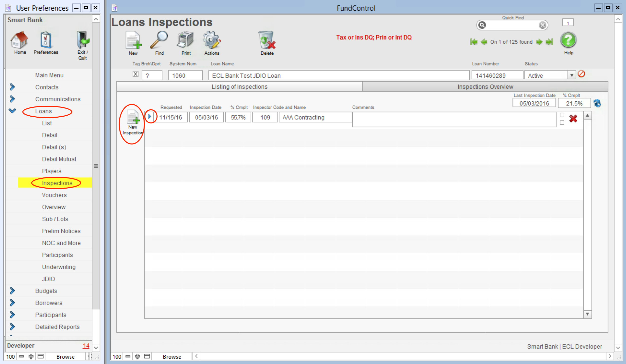
Task: Go to the previous record arrow
Action: [x=483, y=42]
